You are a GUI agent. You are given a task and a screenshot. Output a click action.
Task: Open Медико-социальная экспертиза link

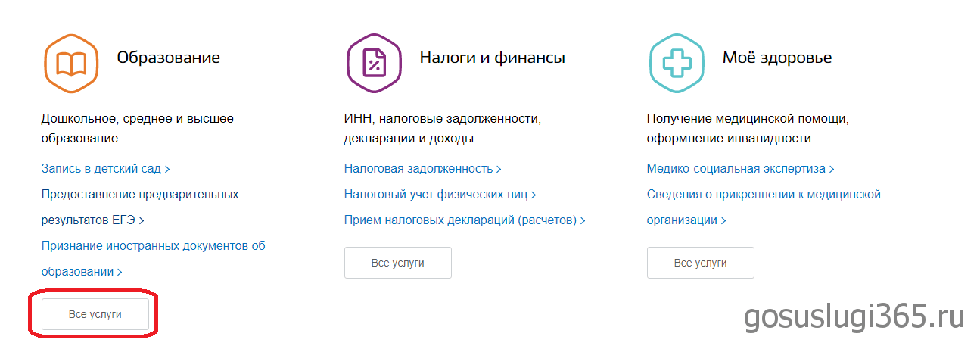click(x=740, y=169)
